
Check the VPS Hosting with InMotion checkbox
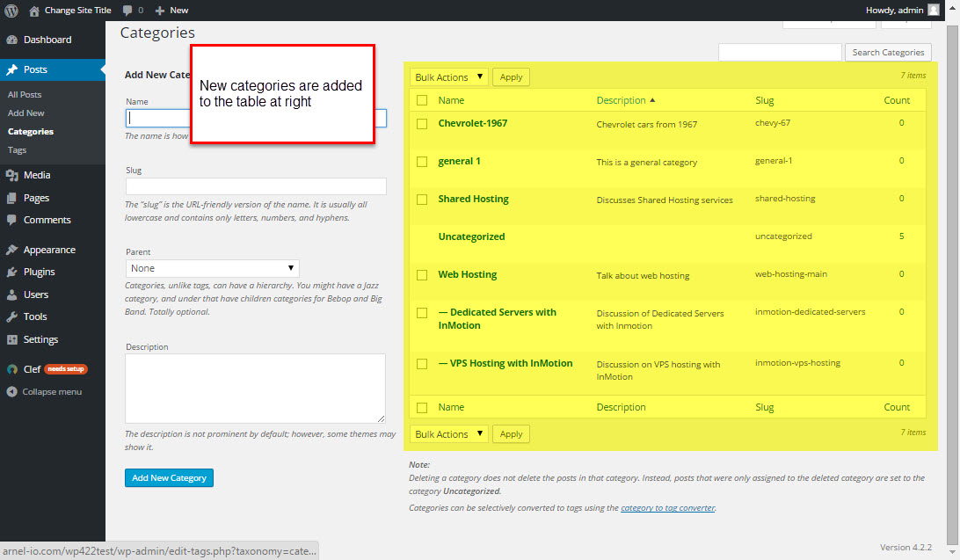click(x=422, y=364)
